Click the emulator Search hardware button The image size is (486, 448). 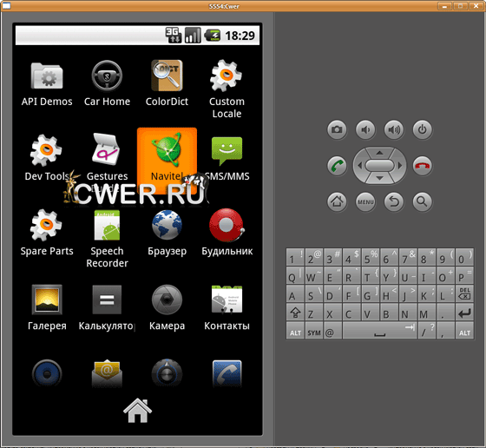point(423,201)
